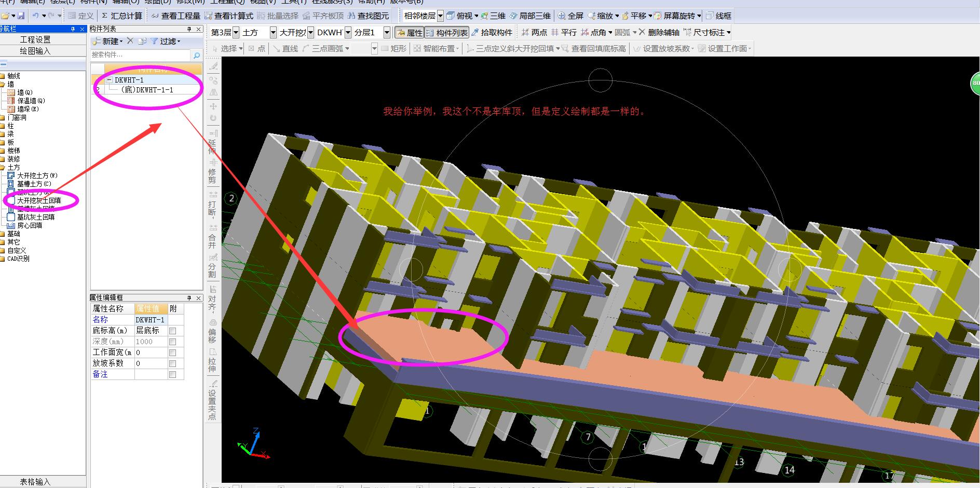Viewport: 980px width, 488px height.
Task: Select 房心回填 in navigation tree
Action: [x=30, y=225]
